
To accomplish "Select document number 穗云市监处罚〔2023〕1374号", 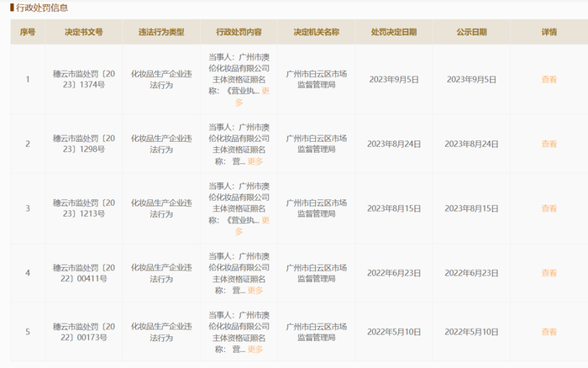I will pos(84,80).
